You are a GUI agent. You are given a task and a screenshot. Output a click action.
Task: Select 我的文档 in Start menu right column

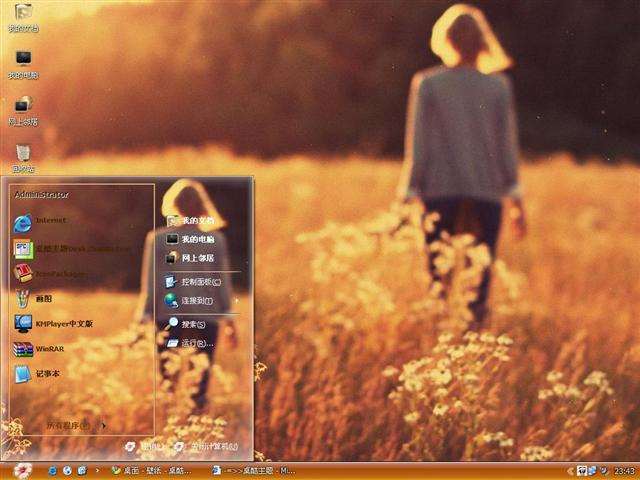tap(191, 221)
